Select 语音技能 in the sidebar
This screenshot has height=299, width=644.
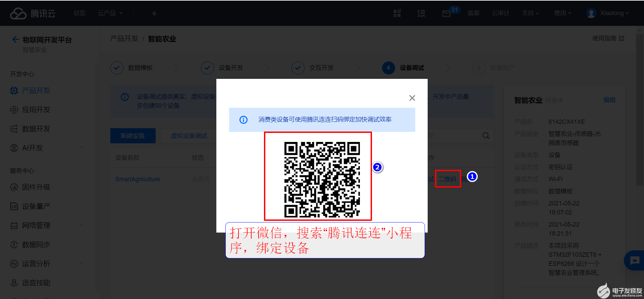click(36, 283)
